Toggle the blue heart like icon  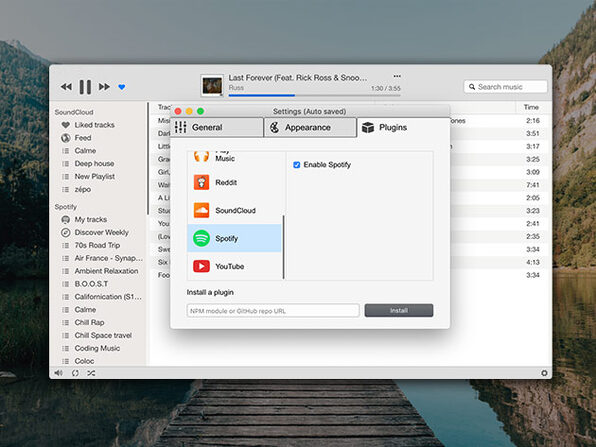(122, 87)
